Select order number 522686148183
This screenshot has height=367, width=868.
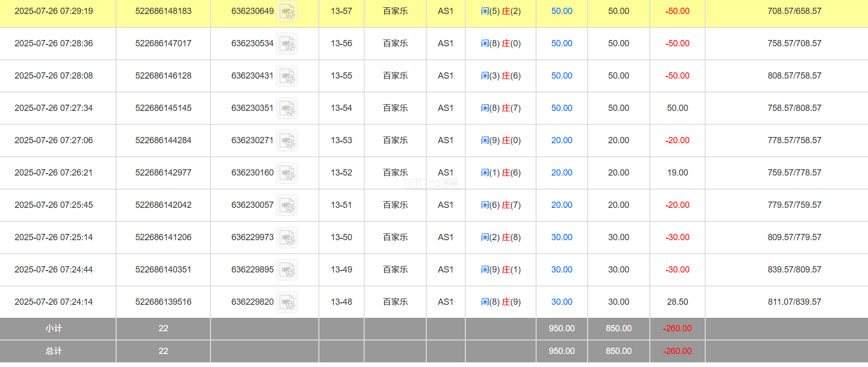tap(163, 11)
